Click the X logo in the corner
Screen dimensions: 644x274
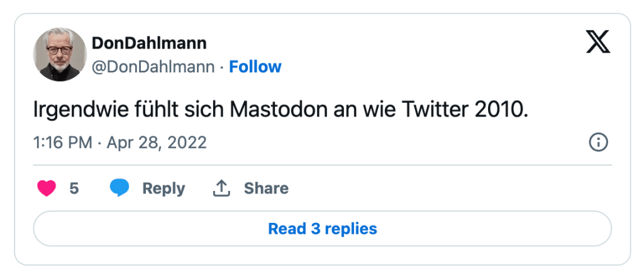(597, 42)
